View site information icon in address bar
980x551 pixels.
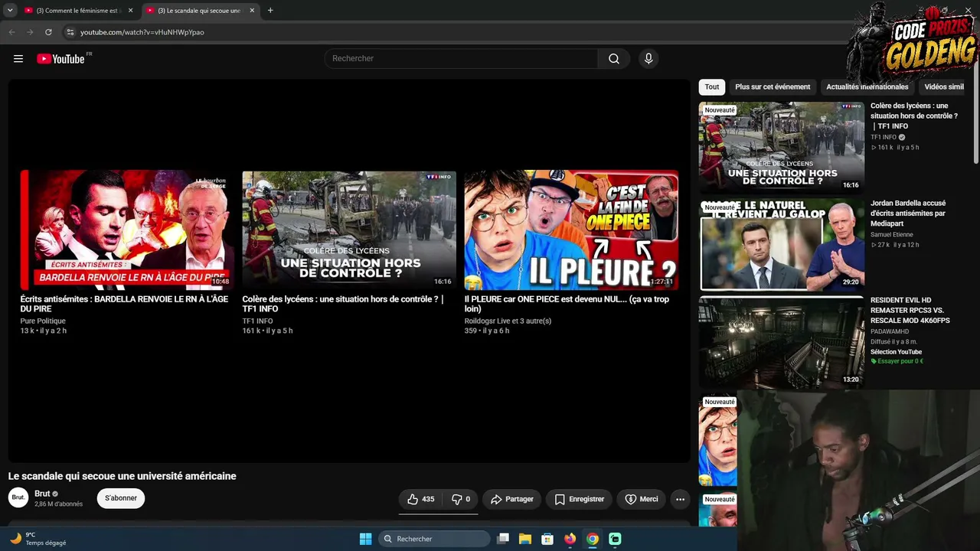pyautogui.click(x=70, y=32)
